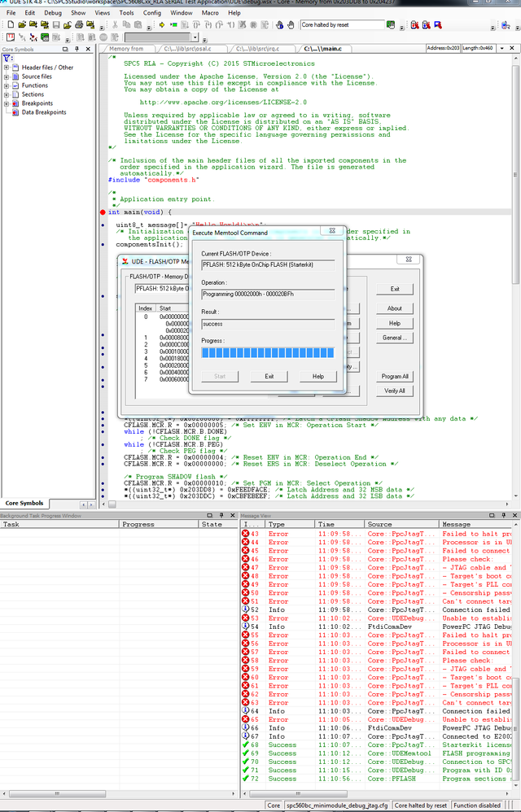
Task: Toggle breakpoint marker at uint8_t message line
Action: tap(103, 225)
